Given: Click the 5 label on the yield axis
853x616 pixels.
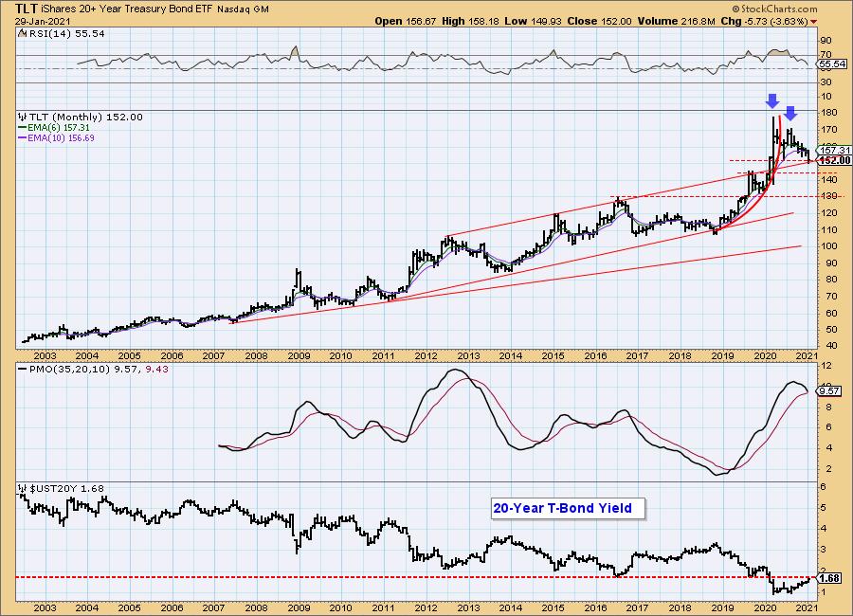Looking at the screenshot, I should [x=825, y=508].
